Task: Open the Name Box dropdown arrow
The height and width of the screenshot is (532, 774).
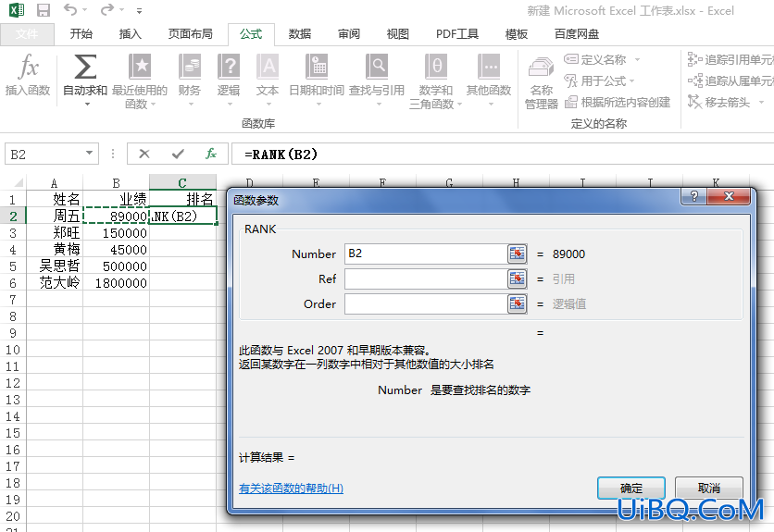Action: tap(90, 153)
